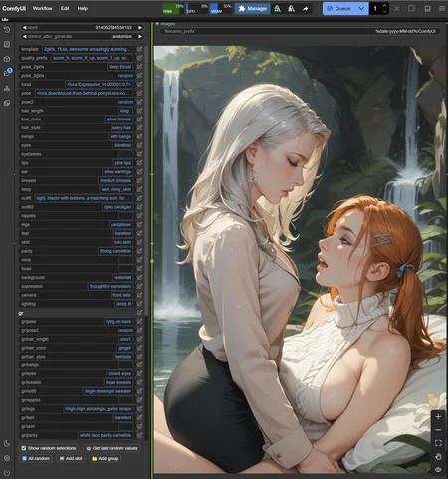Click the VRAM usage bar

[x=221, y=9]
